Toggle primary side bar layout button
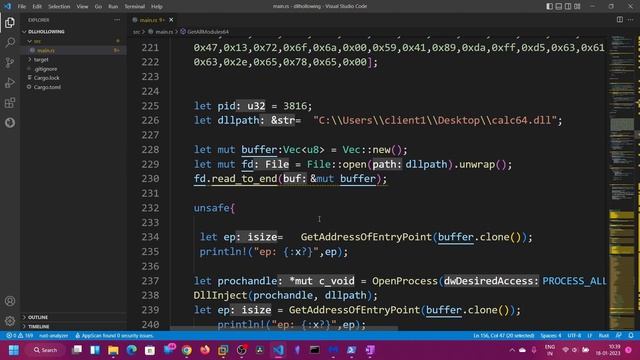The image size is (640, 360). (549, 6)
